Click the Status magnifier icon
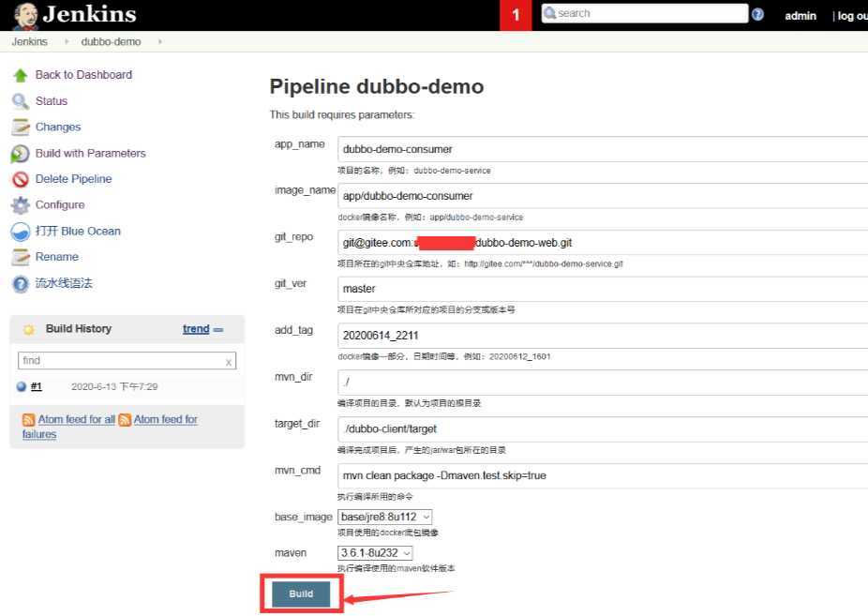The height and width of the screenshot is (616, 868). tap(21, 101)
